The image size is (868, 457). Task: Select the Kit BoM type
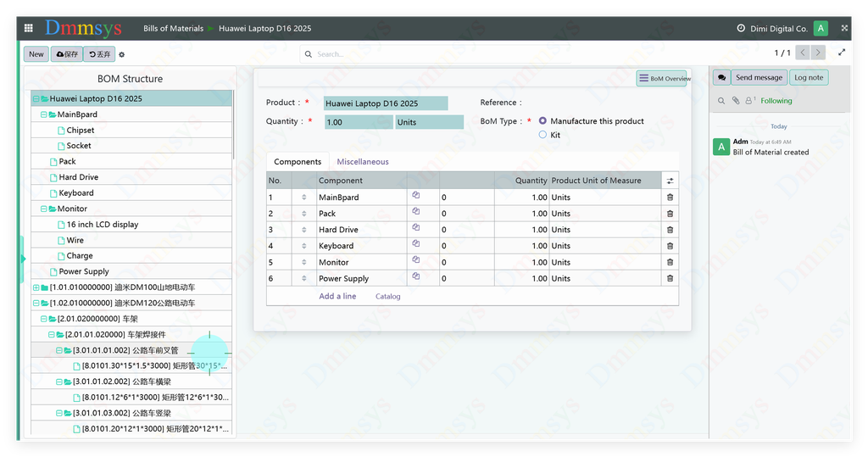(x=542, y=135)
